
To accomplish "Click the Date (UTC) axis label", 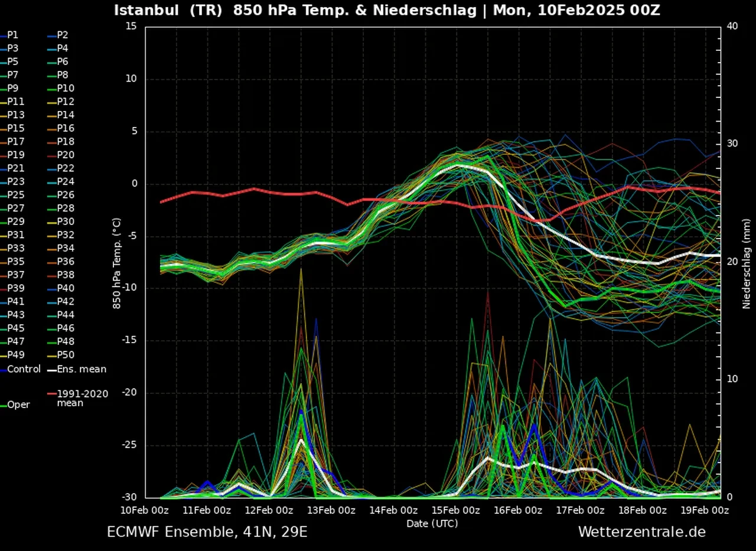I will pyautogui.click(x=432, y=523).
